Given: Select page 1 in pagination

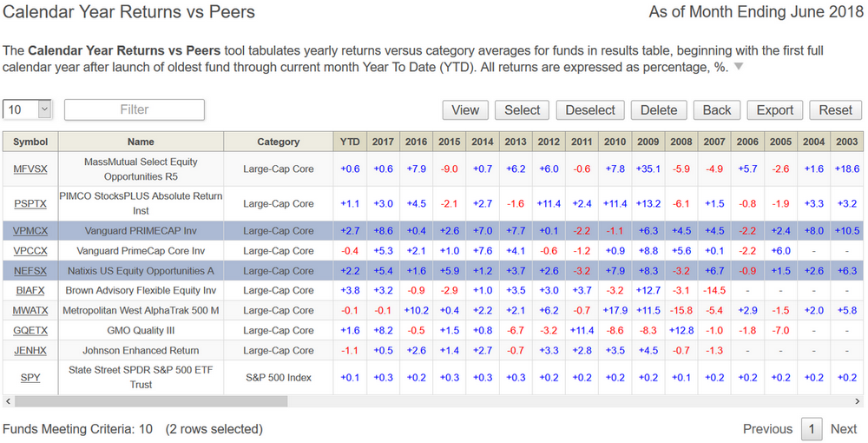Looking at the screenshot, I should 812,429.
